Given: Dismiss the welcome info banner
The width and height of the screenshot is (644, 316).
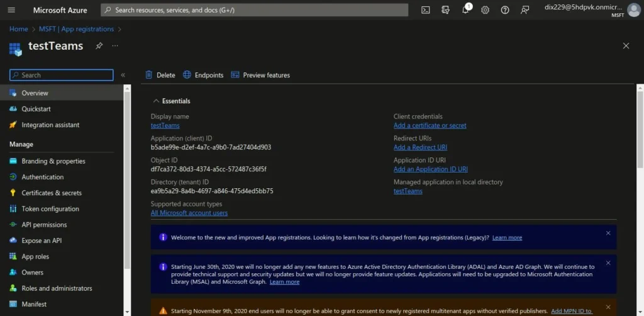Looking at the screenshot, I should coord(608,233).
